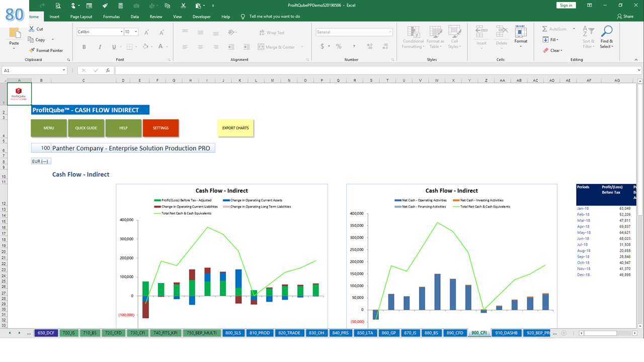Click the Increase Decimal icon
Viewport: 644px width, 362px height.
click(370, 46)
